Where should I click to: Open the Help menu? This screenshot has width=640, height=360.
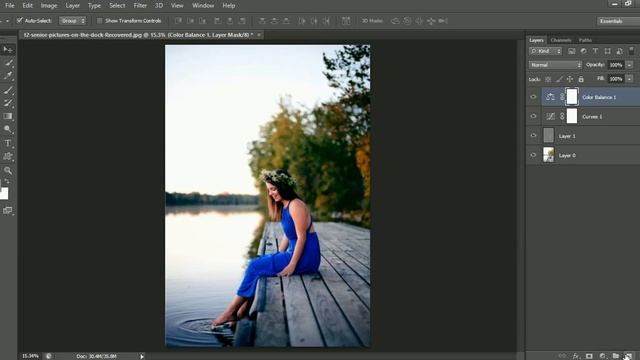tap(229, 6)
